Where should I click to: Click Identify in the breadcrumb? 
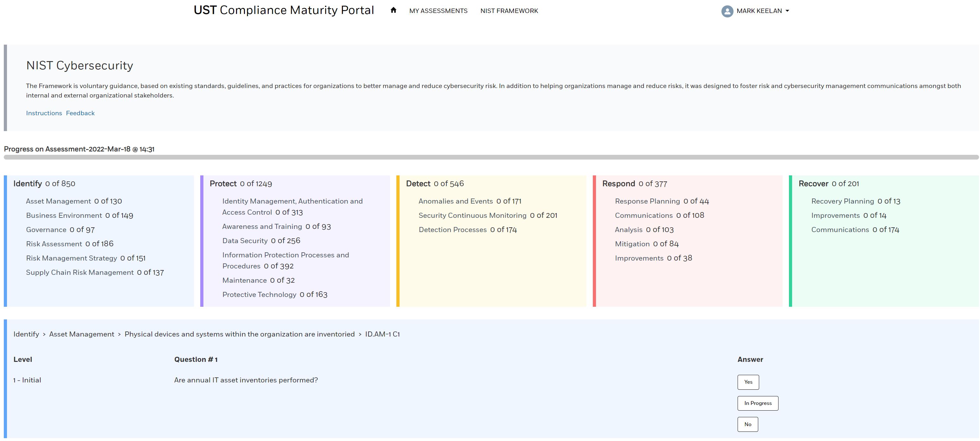(26, 334)
